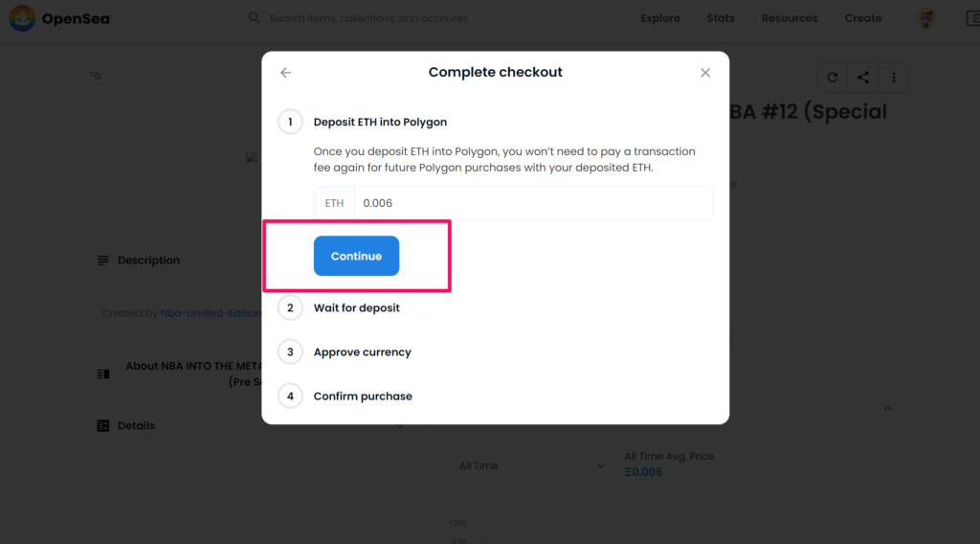Open the wallet icon in the header

972,18
